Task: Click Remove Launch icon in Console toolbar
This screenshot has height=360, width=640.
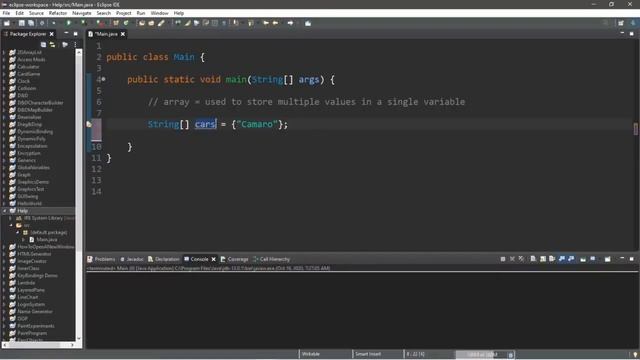Action: pyautogui.click(x=512, y=259)
